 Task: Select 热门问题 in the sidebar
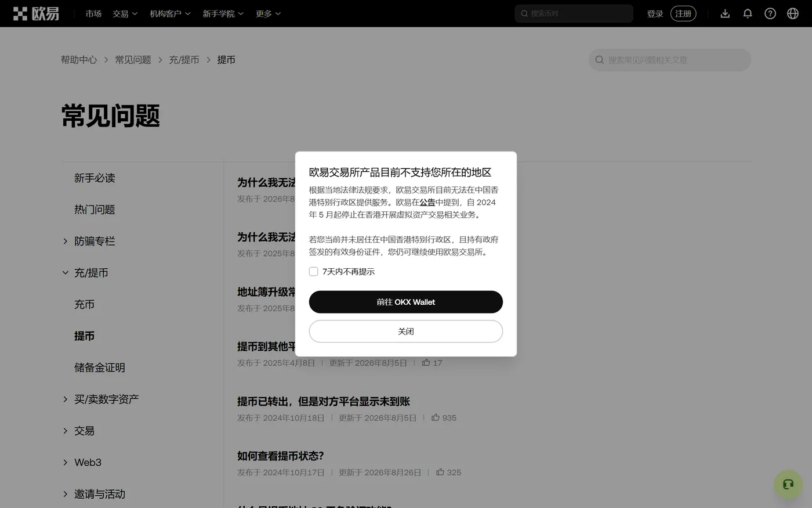[x=95, y=210]
